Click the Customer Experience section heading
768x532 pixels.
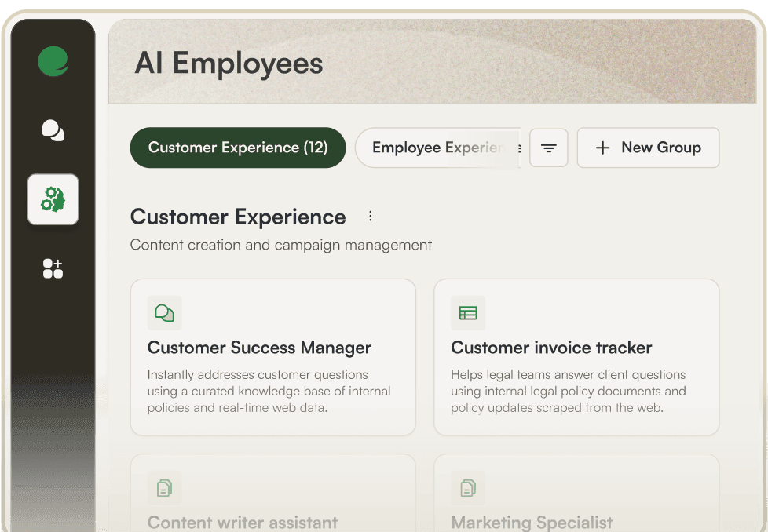point(238,217)
